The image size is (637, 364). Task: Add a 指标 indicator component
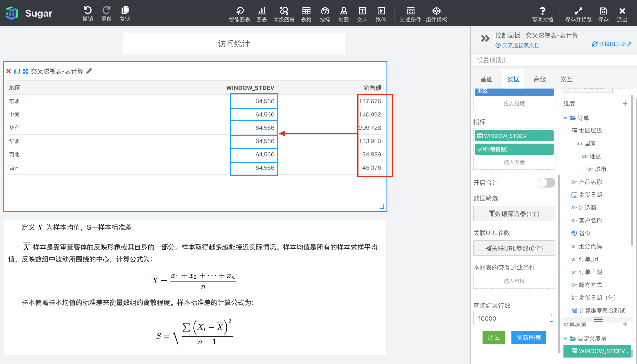coord(325,14)
